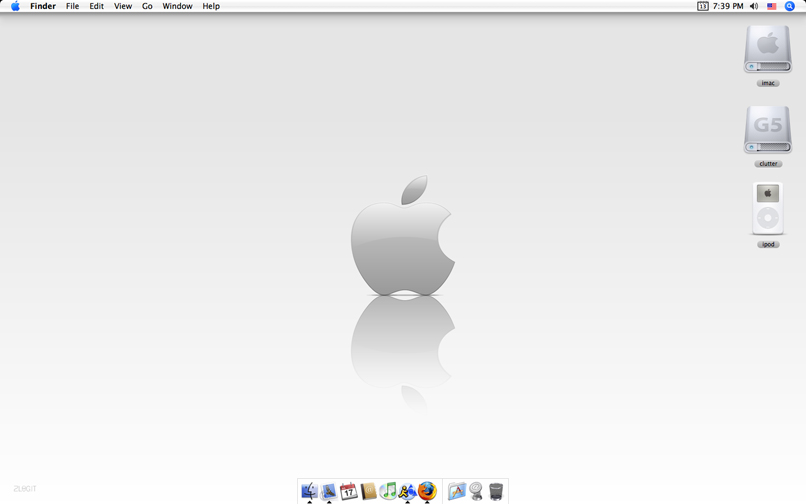Image resolution: width=806 pixels, height=504 pixels.
Task: Launch Firefox from the Dock
Action: click(427, 491)
